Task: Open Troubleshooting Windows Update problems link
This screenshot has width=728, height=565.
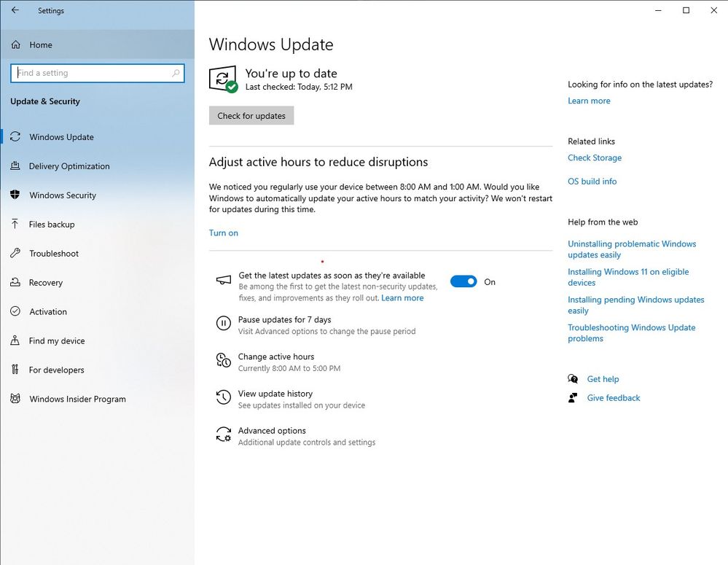Action: [x=631, y=332]
